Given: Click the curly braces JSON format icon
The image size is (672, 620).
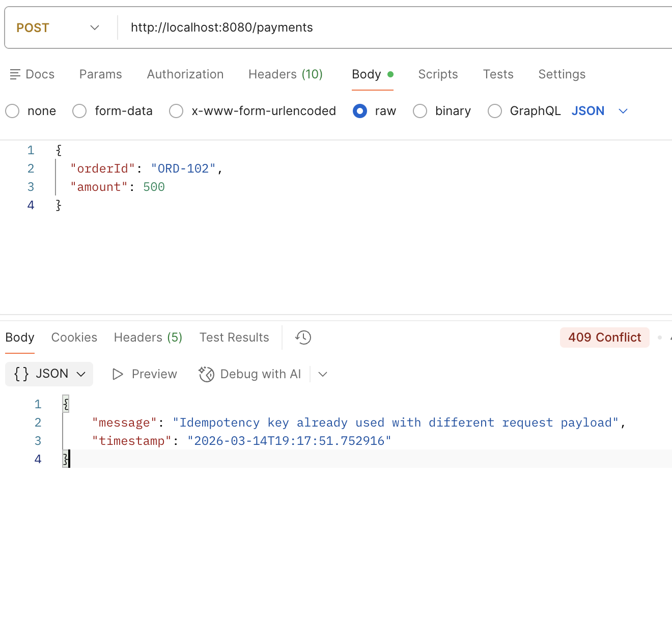Looking at the screenshot, I should pos(21,374).
